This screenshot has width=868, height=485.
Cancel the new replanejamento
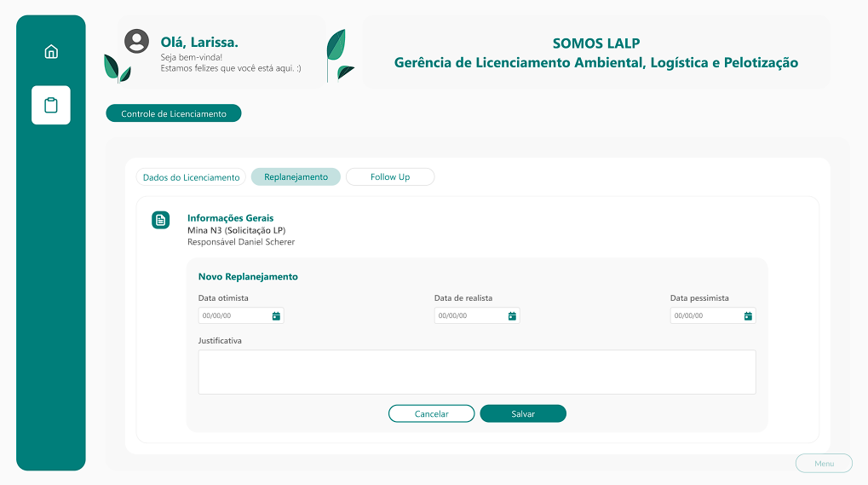[431, 413]
